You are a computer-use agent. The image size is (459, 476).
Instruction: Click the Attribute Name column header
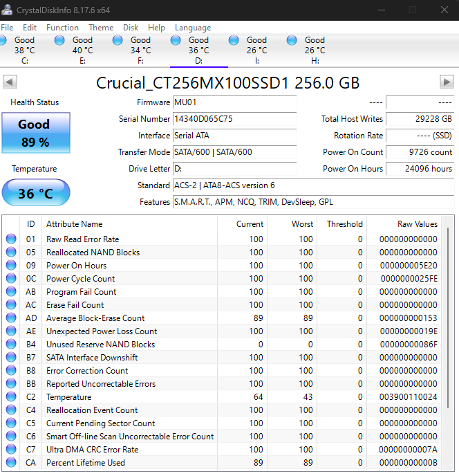pyautogui.click(x=129, y=224)
